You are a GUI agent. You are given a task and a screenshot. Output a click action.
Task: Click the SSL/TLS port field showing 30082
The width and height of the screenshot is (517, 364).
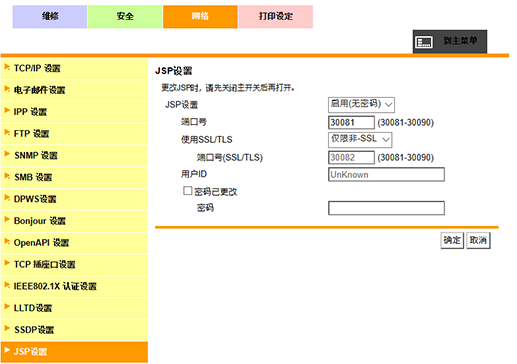pos(351,157)
